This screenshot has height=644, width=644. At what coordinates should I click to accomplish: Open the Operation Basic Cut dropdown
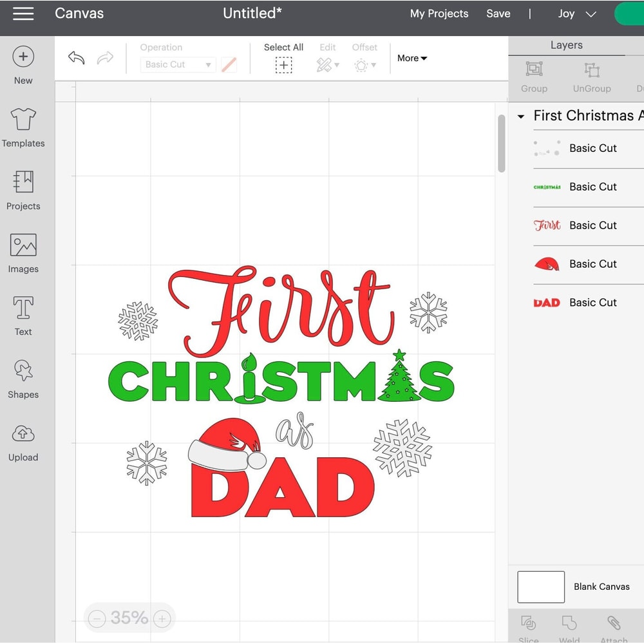click(177, 64)
